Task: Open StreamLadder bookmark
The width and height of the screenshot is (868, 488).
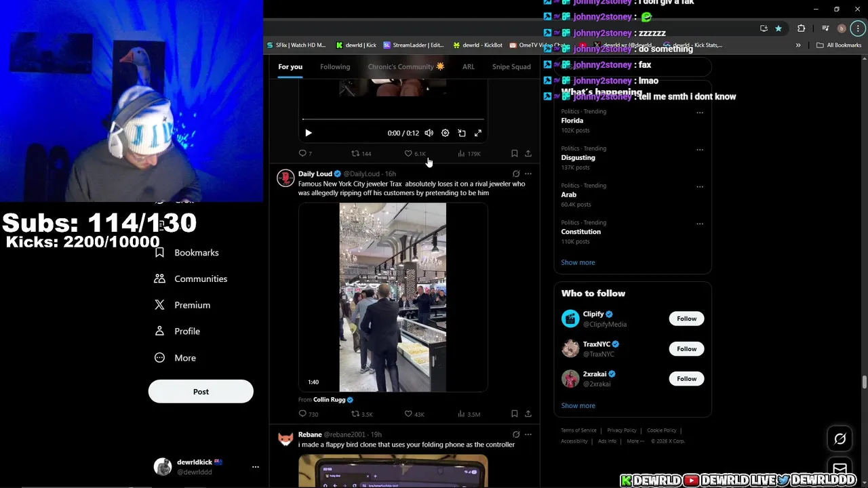Action: (413, 45)
